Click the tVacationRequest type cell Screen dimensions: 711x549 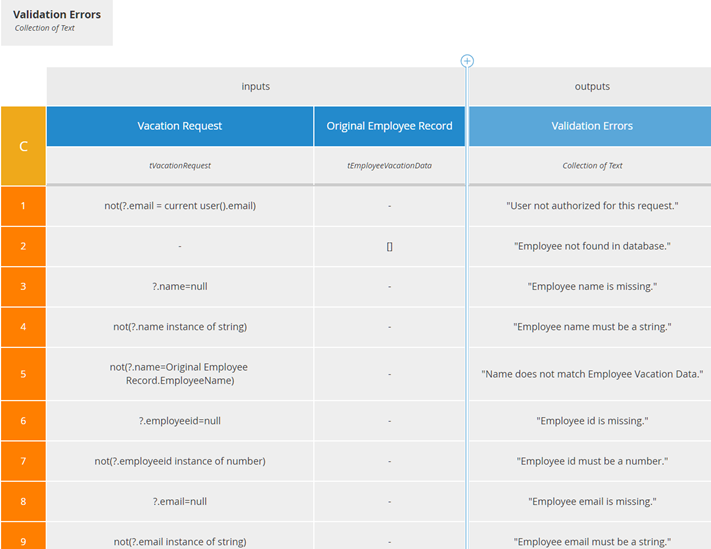(180, 166)
